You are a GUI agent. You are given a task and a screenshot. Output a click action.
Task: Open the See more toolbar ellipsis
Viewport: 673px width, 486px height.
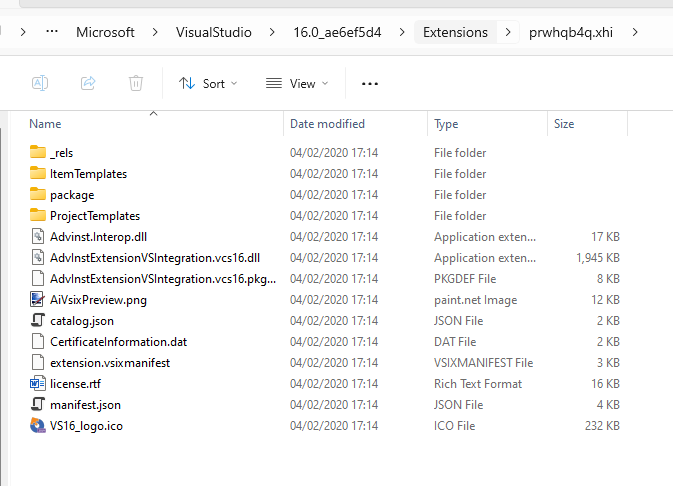[370, 84]
